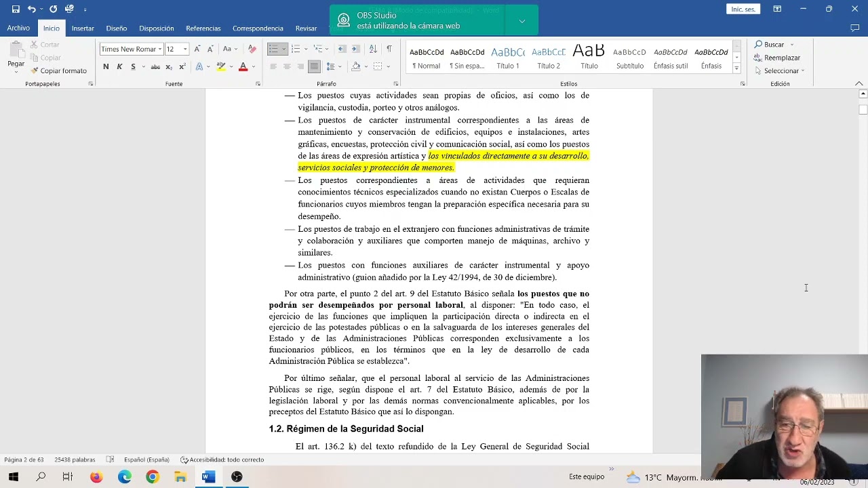
Task: Click the multilevel list icon
Action: [x=317, y=49]
